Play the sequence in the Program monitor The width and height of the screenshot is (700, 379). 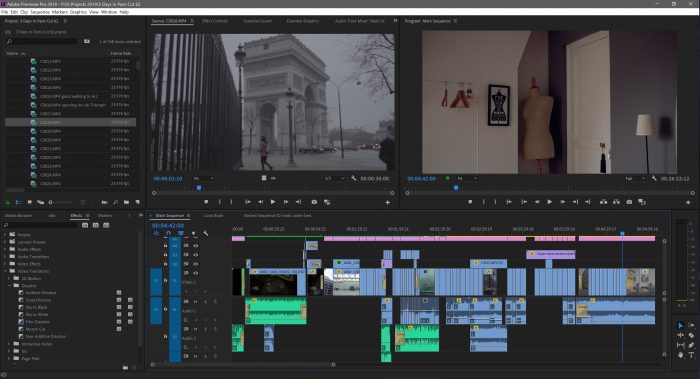(550, 202)
